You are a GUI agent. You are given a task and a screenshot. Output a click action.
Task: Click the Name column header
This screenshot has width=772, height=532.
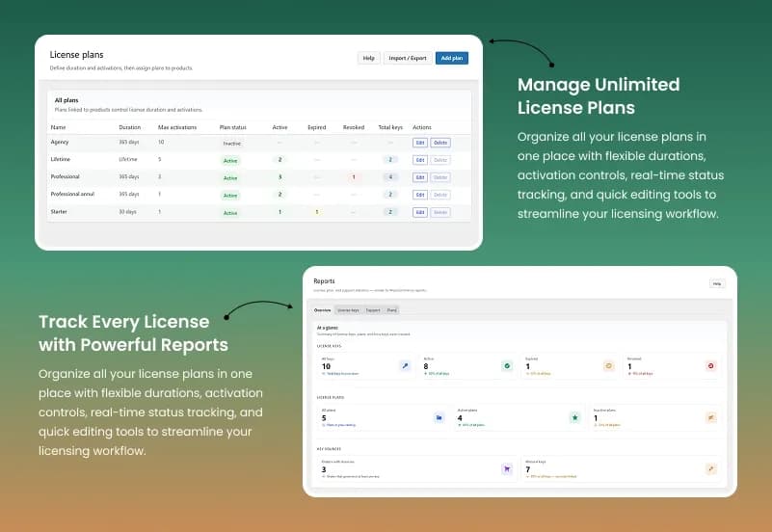(58, 127)
